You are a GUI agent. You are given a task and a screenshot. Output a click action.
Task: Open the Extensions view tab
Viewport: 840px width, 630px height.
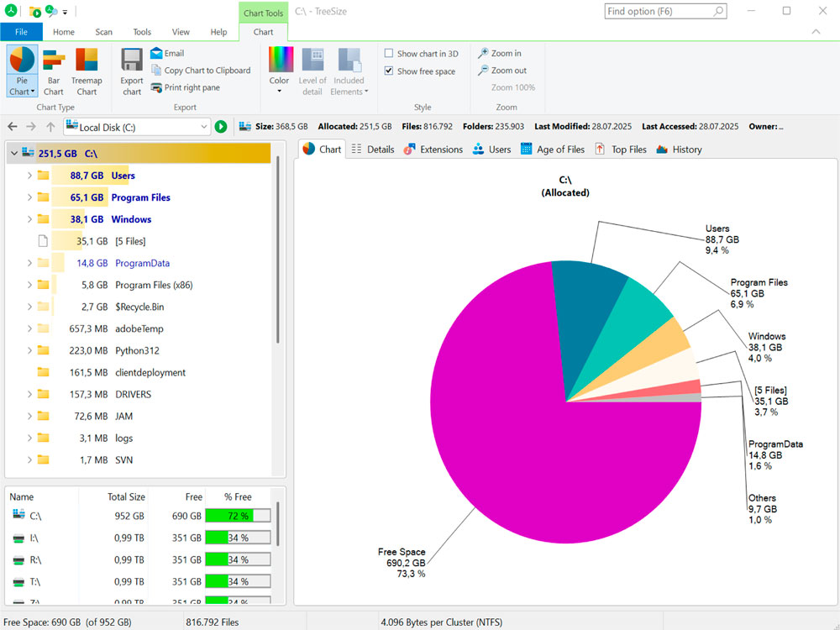[x=433, y=150]
